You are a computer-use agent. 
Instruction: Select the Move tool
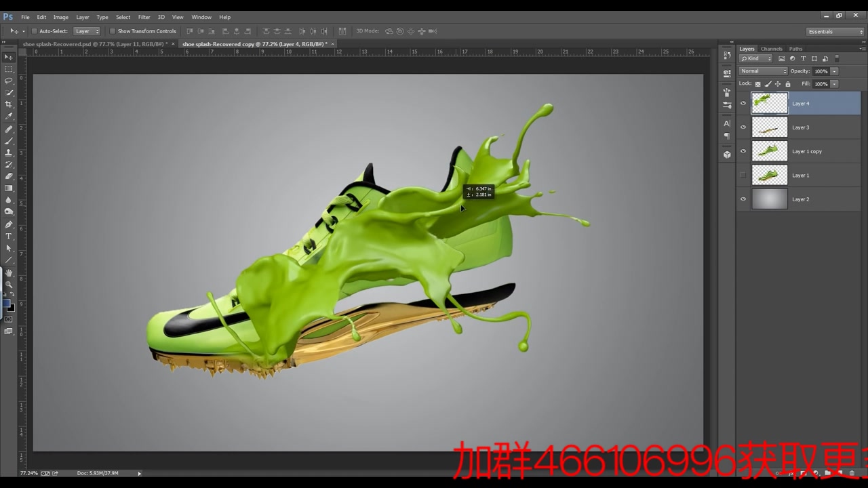pyautogui.click(x=9, y=57)
